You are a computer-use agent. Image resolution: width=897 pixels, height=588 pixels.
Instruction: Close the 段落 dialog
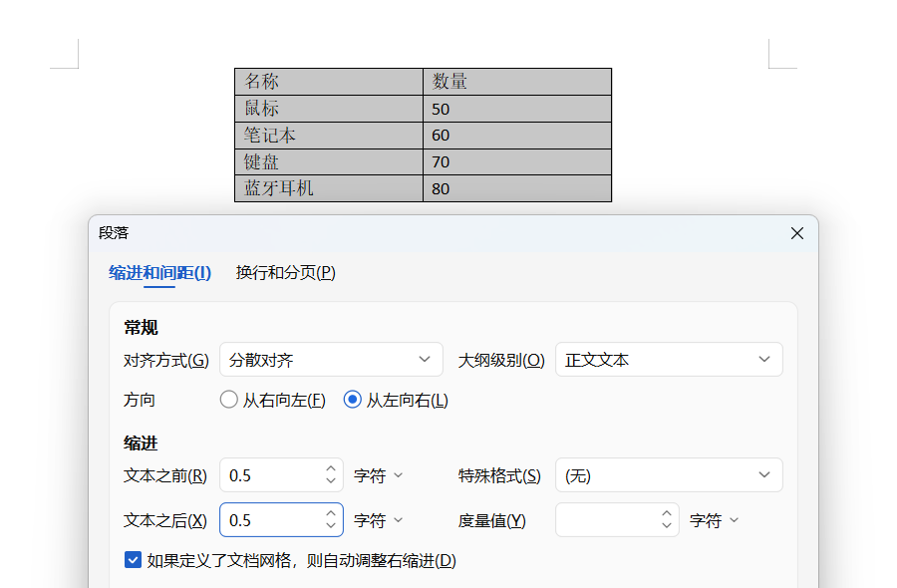[796, 232]
